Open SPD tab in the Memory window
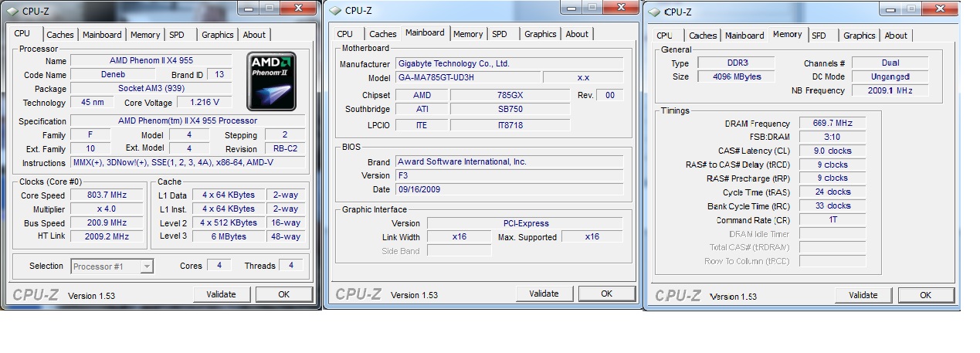 (819, 36)
